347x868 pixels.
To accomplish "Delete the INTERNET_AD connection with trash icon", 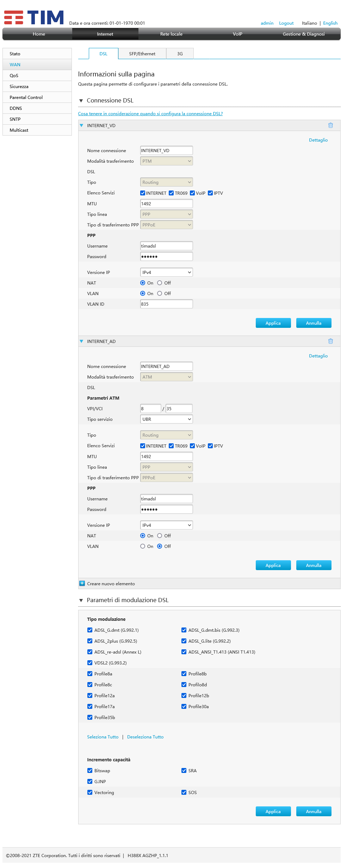I will point(330,341).
